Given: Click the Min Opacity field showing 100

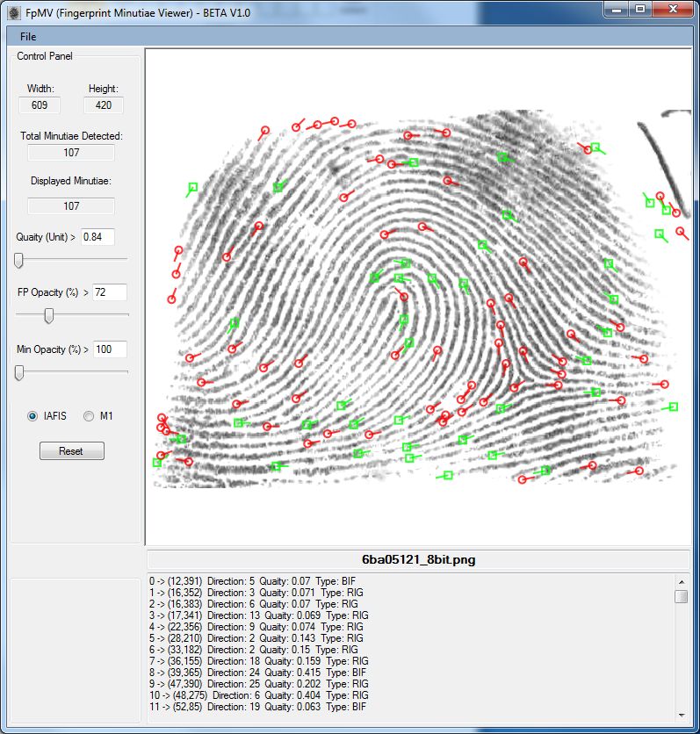Looking at the screenshot, I should pyautogui.click(x=110, y=349).
